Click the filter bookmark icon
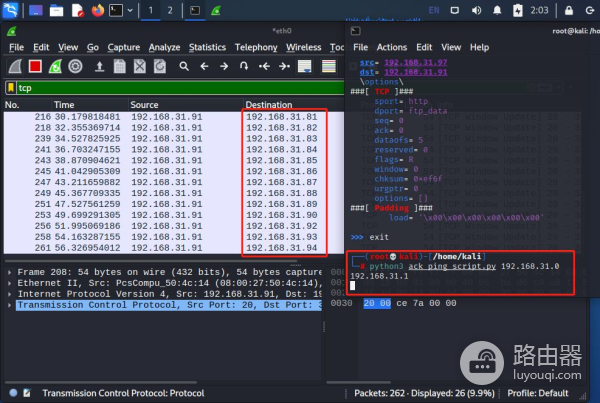 (x=12, y=87)
